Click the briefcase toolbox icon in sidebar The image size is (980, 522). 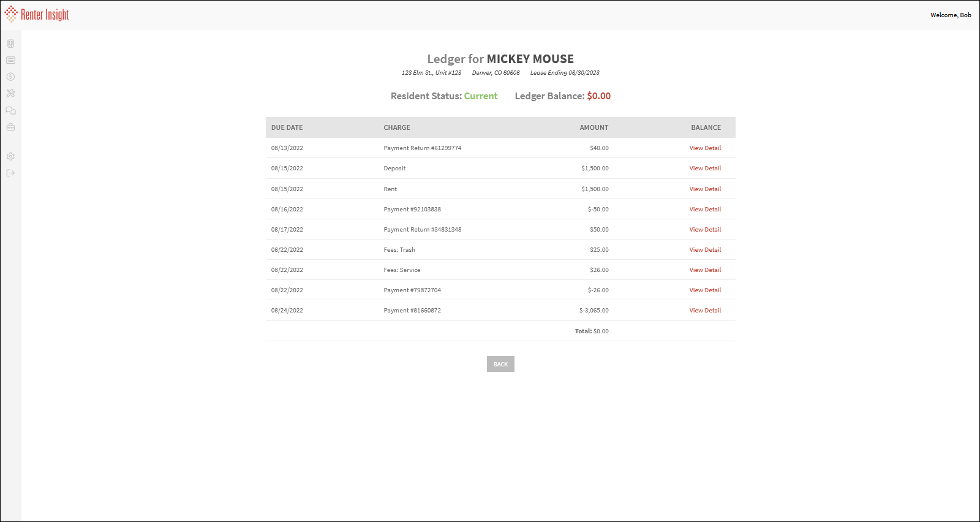10,127
